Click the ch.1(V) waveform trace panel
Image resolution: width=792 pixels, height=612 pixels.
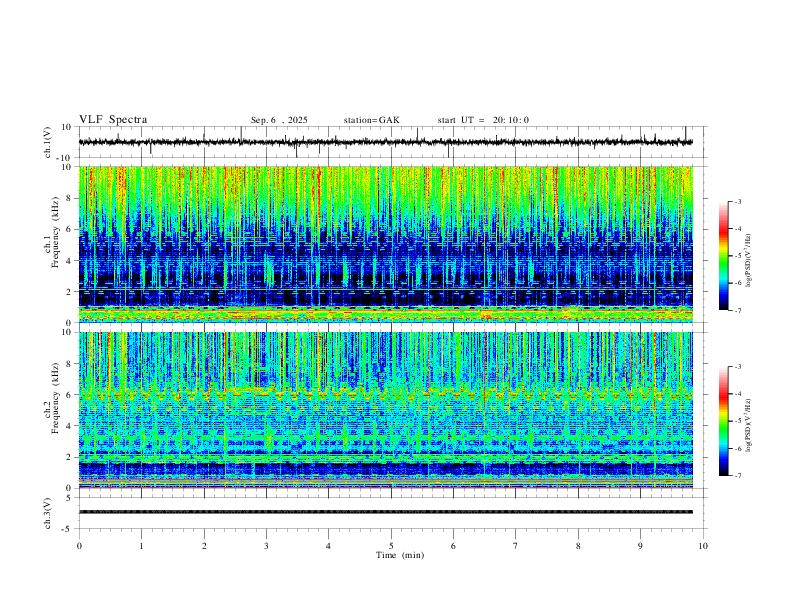point(392,142)
